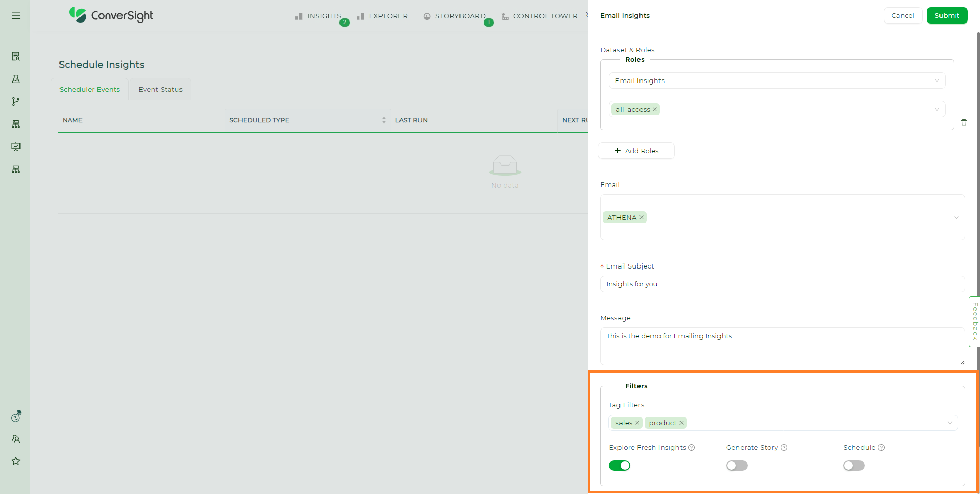
Task: Go to the Control Tower menu
Action: pyautogui.click(x=539, y=16)
